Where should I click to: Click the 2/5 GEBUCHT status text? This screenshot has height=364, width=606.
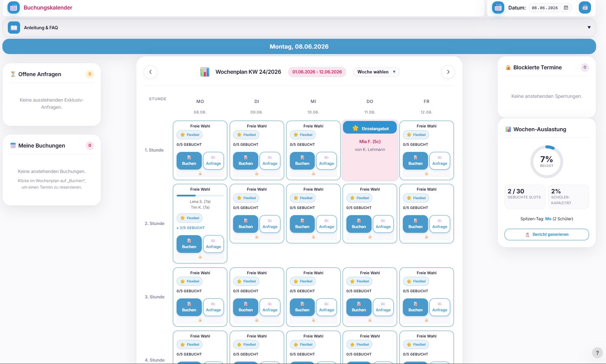click(x=191, y=228)
